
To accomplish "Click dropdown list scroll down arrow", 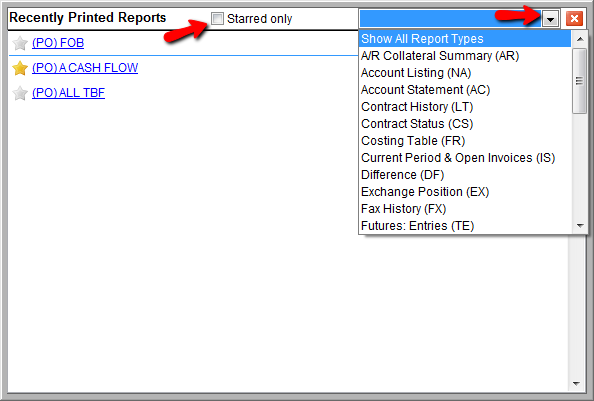I will tap(579, 226).
